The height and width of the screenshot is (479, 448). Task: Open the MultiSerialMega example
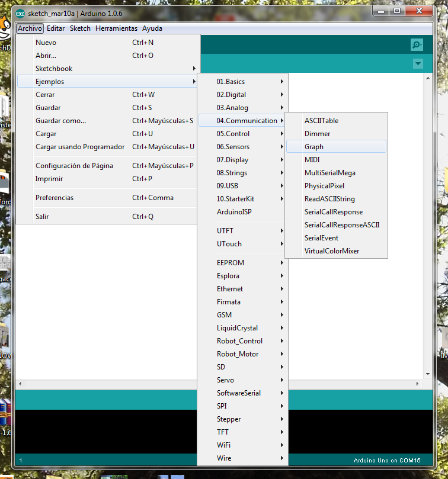(x=337, y=173)
